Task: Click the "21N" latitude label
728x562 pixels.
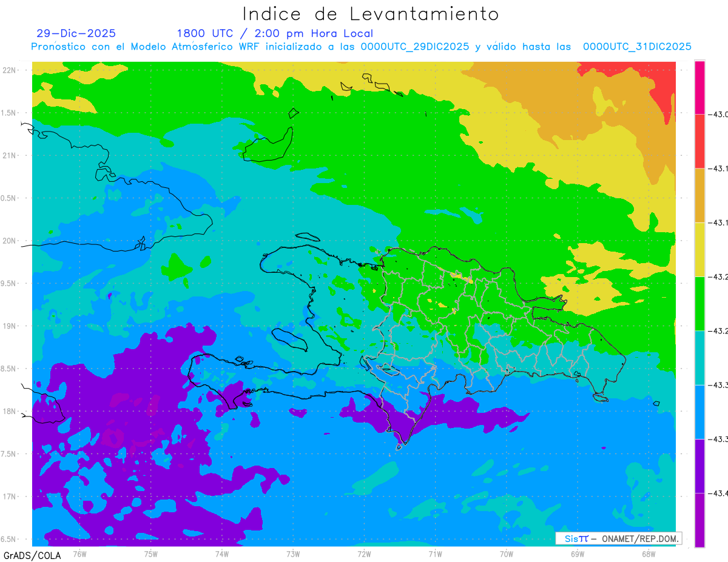Action: pyautogui.click(x=9, y=155)
